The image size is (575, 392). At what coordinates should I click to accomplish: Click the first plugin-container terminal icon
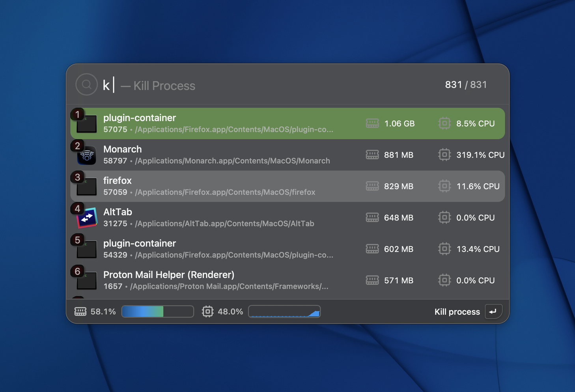click(87, 124)
